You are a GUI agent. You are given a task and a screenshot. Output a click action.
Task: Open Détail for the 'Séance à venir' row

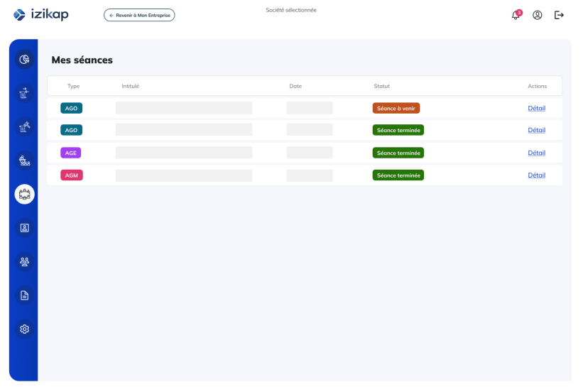(x=536, y=108)
